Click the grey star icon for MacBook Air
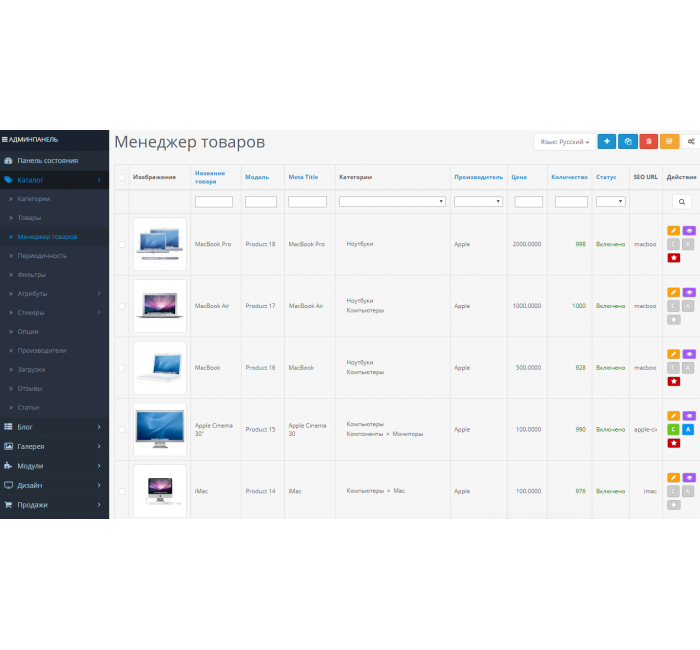This screenshot has height=650, width=700. [x=674, y=320]
